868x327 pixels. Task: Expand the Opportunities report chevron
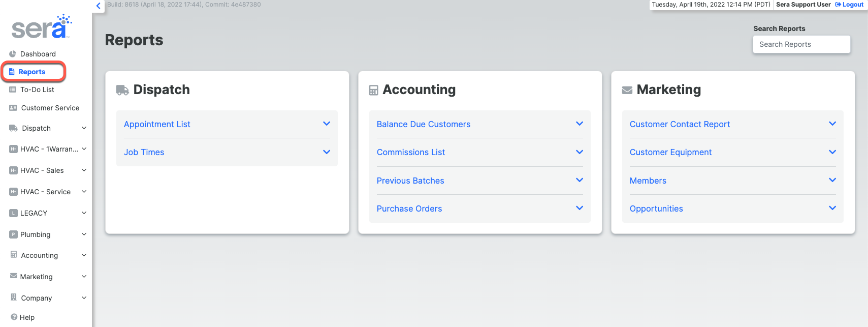coord(832,209)
